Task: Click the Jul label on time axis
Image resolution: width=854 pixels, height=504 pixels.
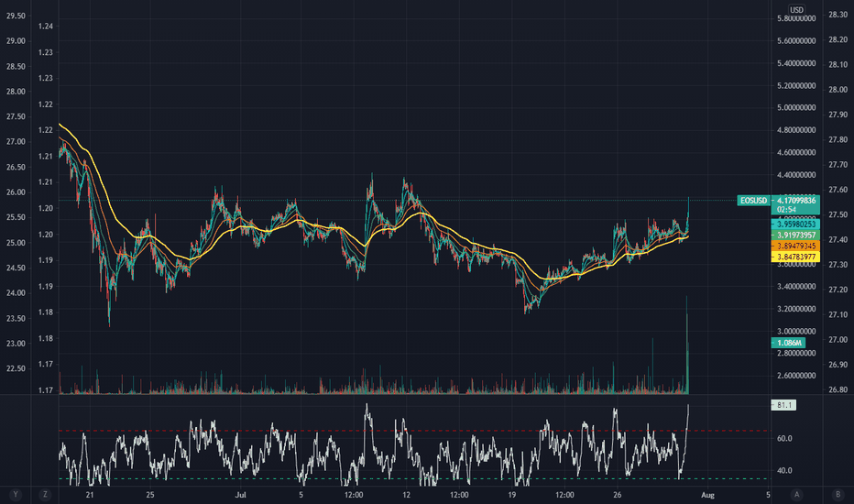Action: point(240,495)
